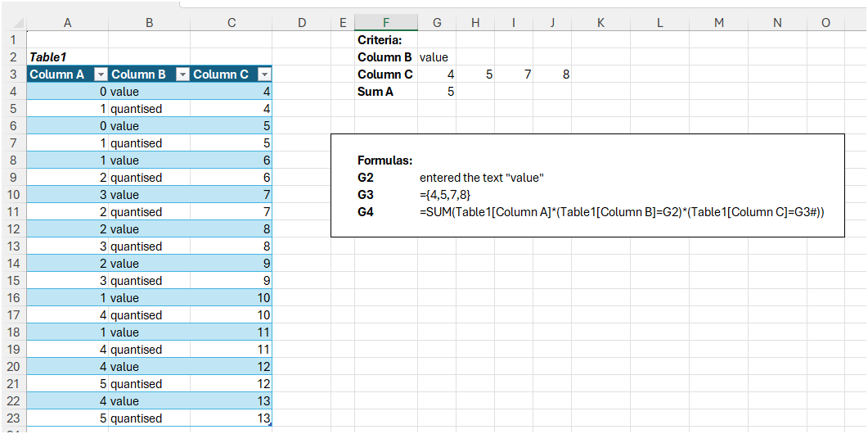Select row header 23
Viewport: 868px width, 434px height.
13,418
